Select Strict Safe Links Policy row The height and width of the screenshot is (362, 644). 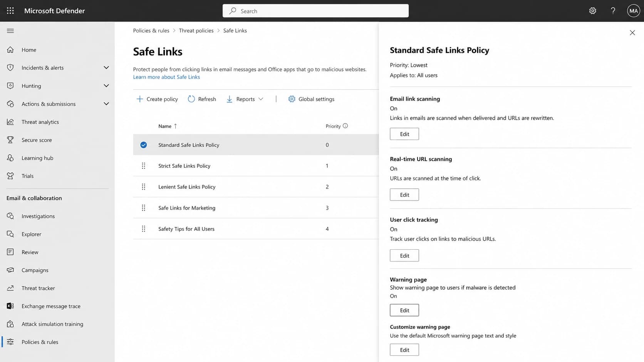(x=256, y=166)
